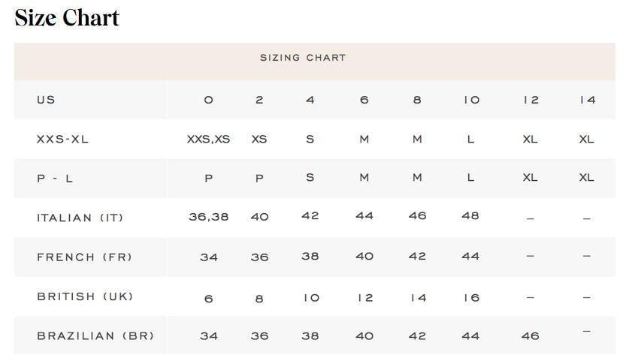Screen dimensions: 632x364
Task: Select the 36,38 Italian size cell
Action: pyautogui.click(x=208, y=216)
